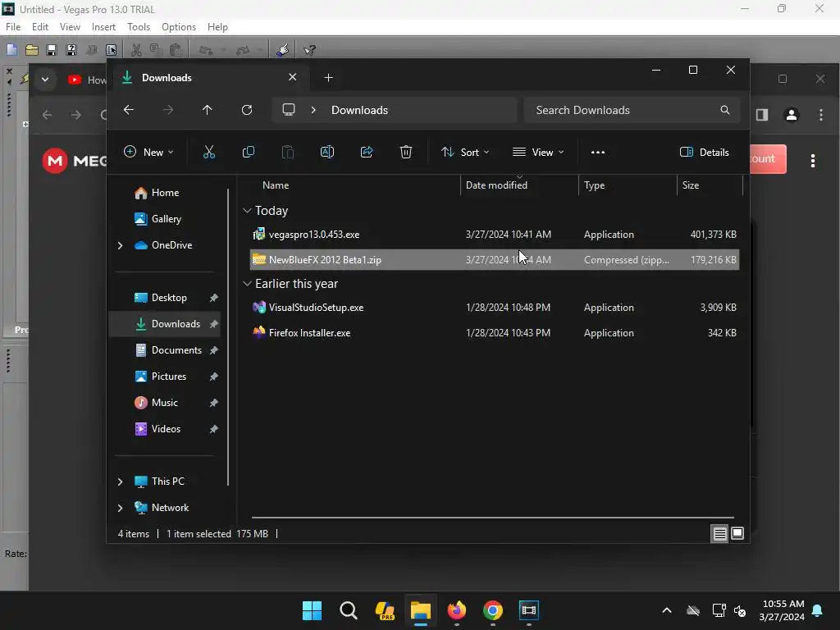
Task: Unpin Music from quick access
Action: coord(214,403)
